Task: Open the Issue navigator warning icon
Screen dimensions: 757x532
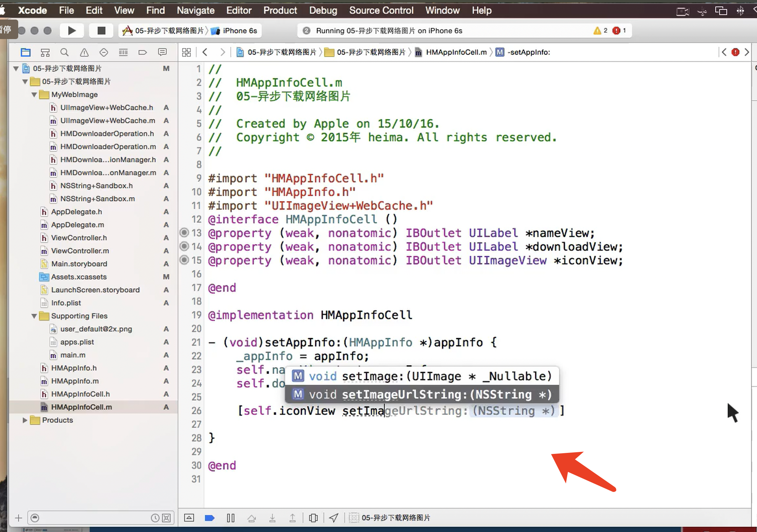Action: coord(84,52)
